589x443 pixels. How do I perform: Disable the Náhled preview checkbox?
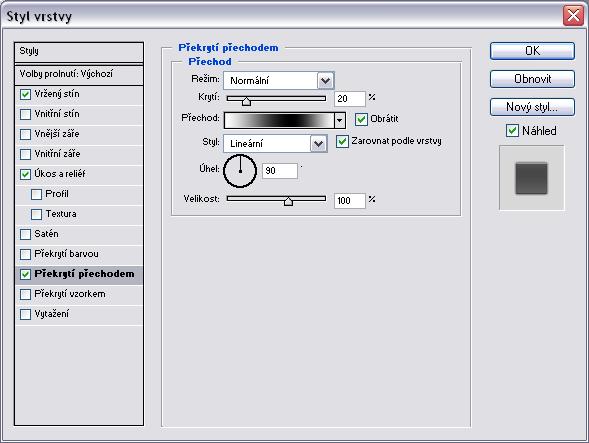pyautogui.click(x=512, y=131)
